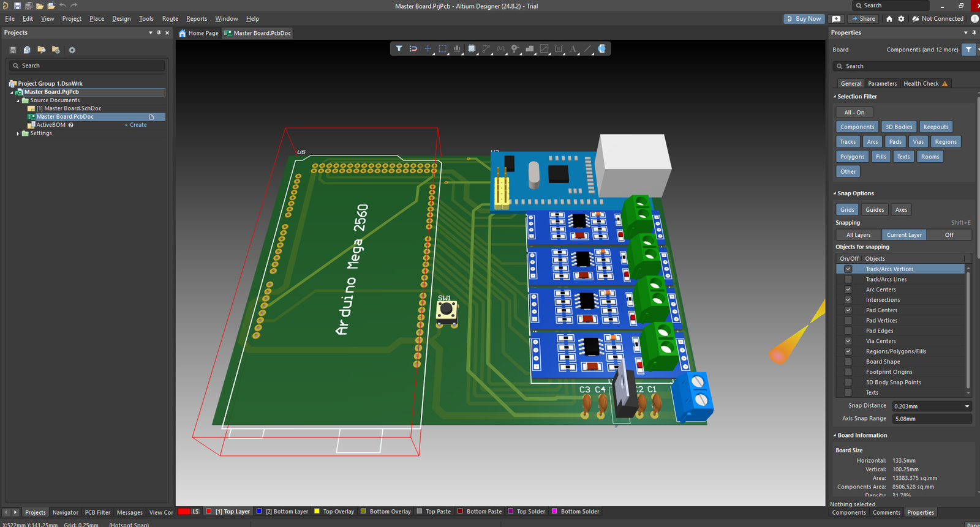Open the Snap Distance dropdown
The image size is (980, 527).
coord(967,406)
